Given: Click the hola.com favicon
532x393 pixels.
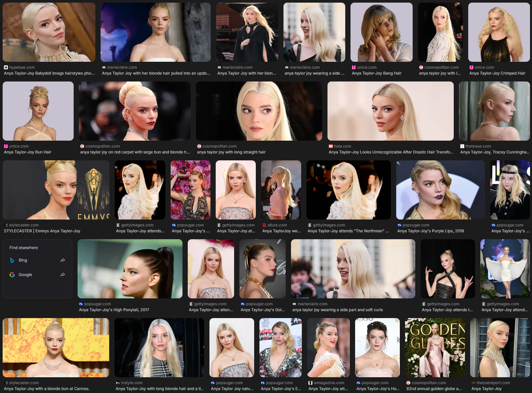Looking at the screenshot, I should coord(331,146).
